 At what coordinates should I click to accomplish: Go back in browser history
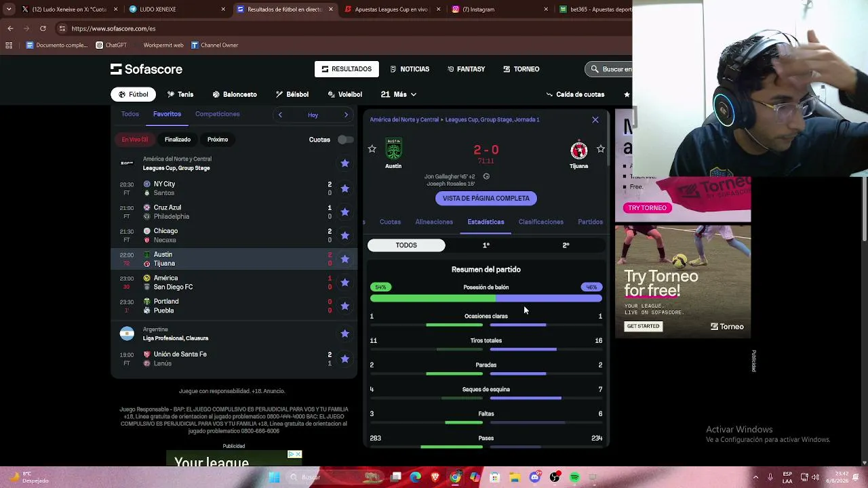click(x=10, y=28)
